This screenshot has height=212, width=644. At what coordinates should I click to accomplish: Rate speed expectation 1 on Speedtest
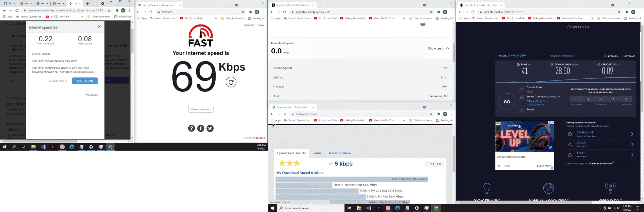point(576,99)
